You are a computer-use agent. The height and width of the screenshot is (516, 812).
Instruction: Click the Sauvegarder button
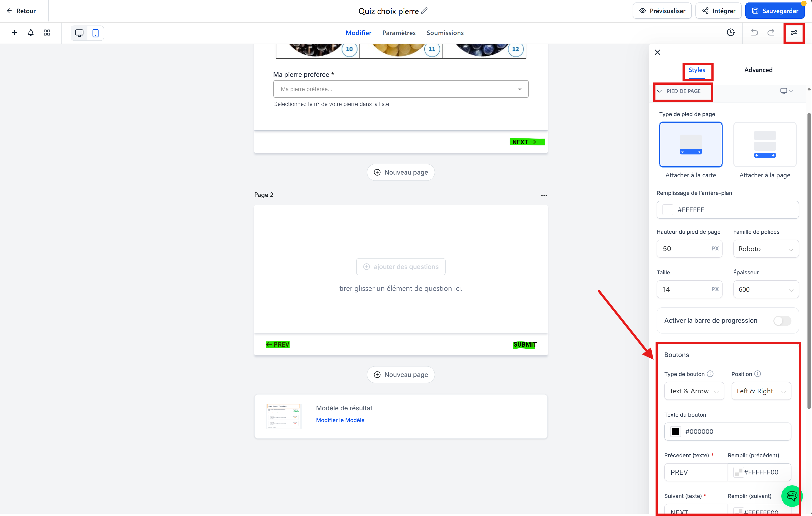pos(775,11)
